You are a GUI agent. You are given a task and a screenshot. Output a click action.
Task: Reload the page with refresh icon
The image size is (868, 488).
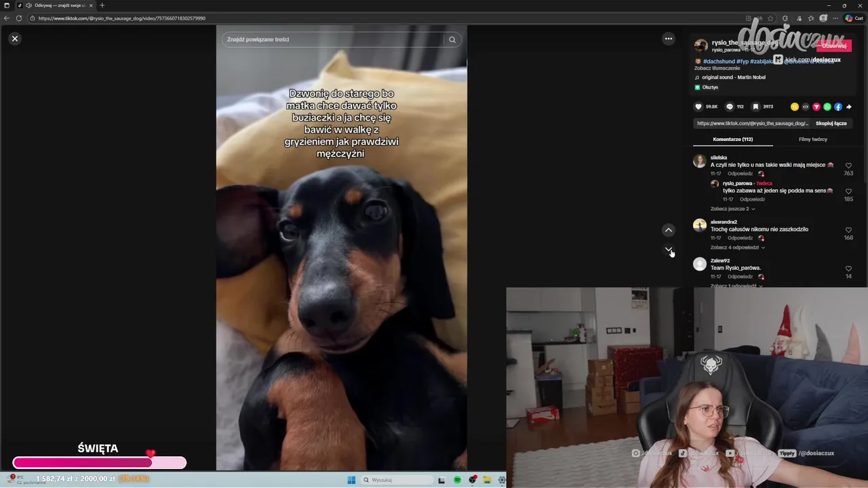click(19, 18)
